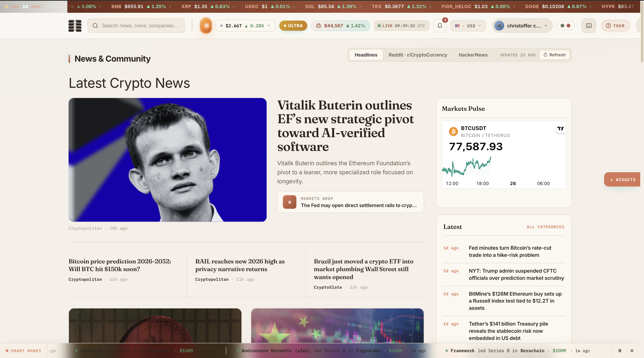The width and height of the screenshot is (644, 358).
Task: Click the portfolio briefcase icon
Action: [x=318, y=26]
